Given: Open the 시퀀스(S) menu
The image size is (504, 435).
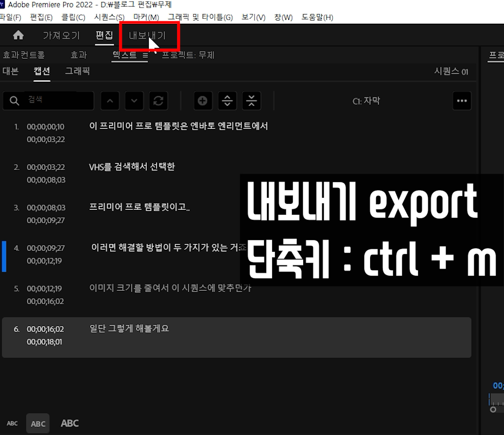Looking at the screenshot, I should click(109, 17).
